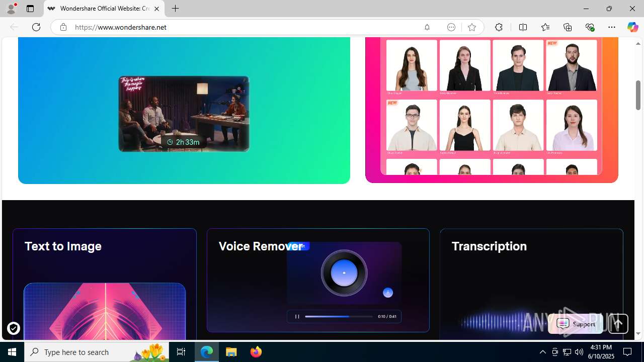Open the Transcription card
The image size is (644, 362).
pyautogui.click(x=531, y=284)
